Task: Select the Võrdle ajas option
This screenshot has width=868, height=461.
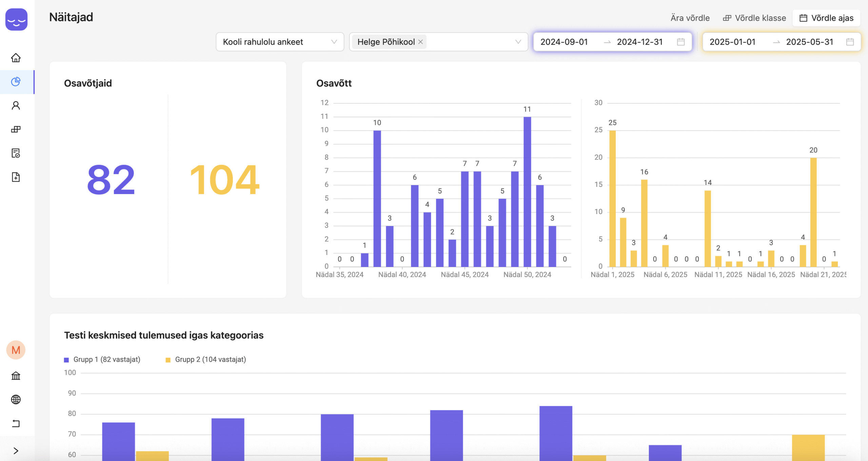Action: pyautogui.click(x=826, y=18)
